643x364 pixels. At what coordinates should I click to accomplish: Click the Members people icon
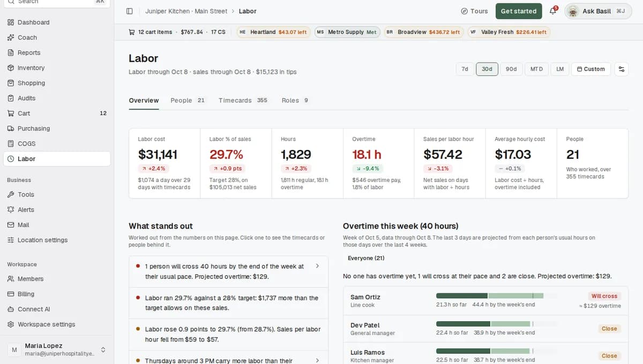pos(11,279)
